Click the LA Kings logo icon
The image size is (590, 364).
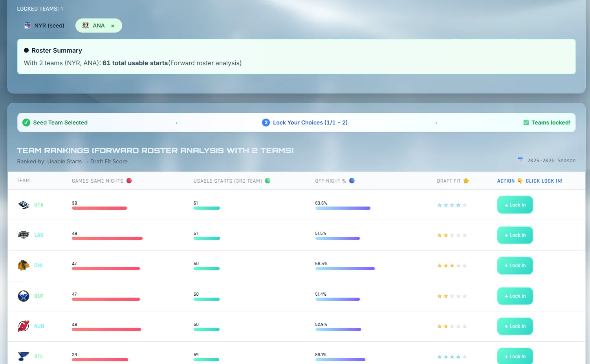point(24,235)
